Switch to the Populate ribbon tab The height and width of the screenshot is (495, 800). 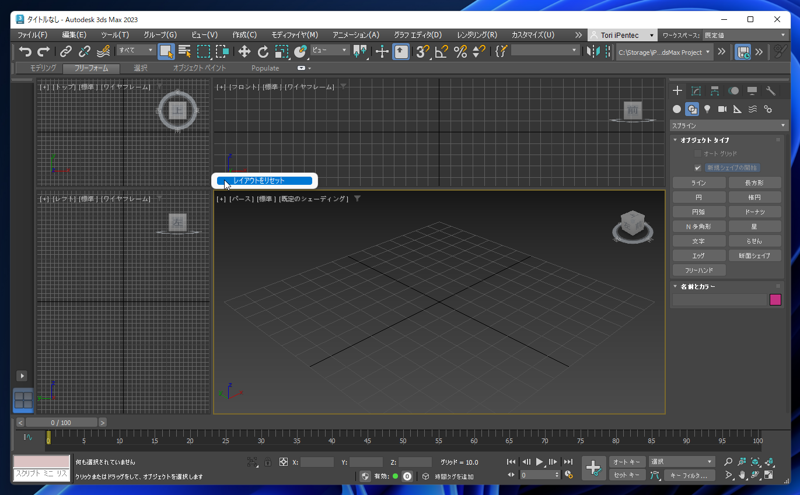[265, 68]
